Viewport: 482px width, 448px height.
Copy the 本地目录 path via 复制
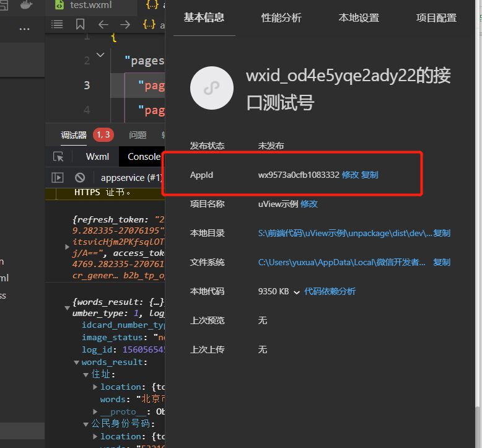(442, 233)
